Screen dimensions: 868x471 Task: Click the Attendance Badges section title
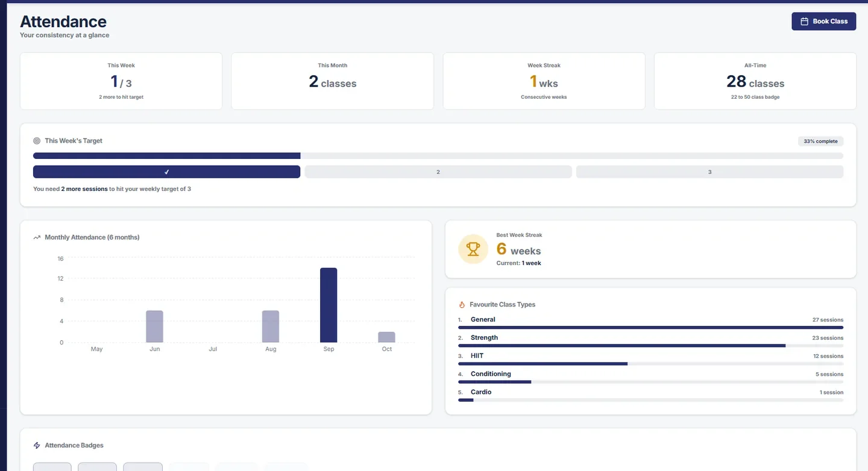coord(74,445)
